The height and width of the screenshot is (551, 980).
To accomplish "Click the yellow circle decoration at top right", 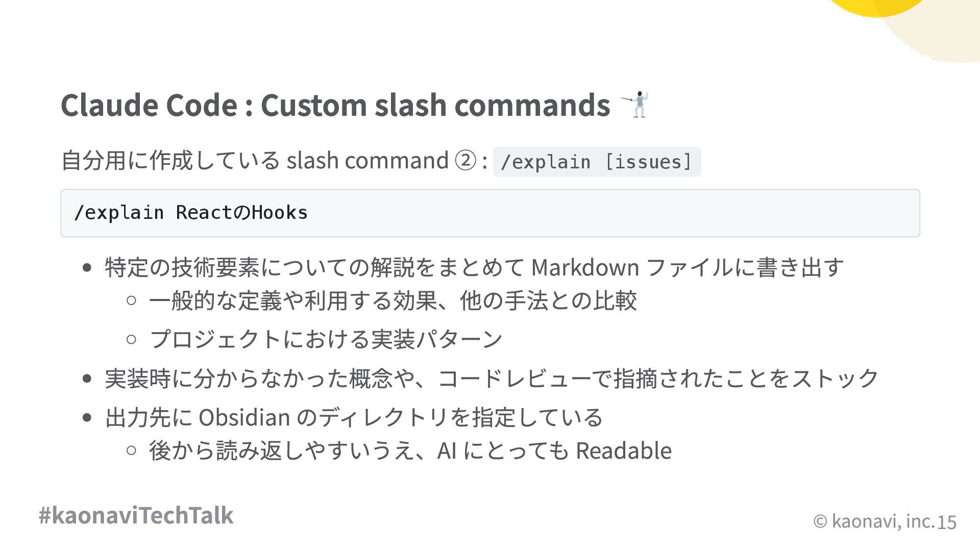I will point(876,7).
